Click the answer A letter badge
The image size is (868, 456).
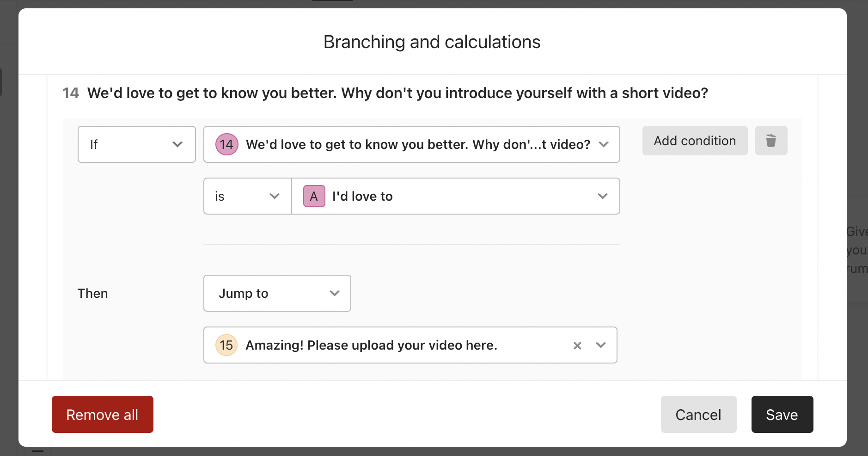(314, 196)
